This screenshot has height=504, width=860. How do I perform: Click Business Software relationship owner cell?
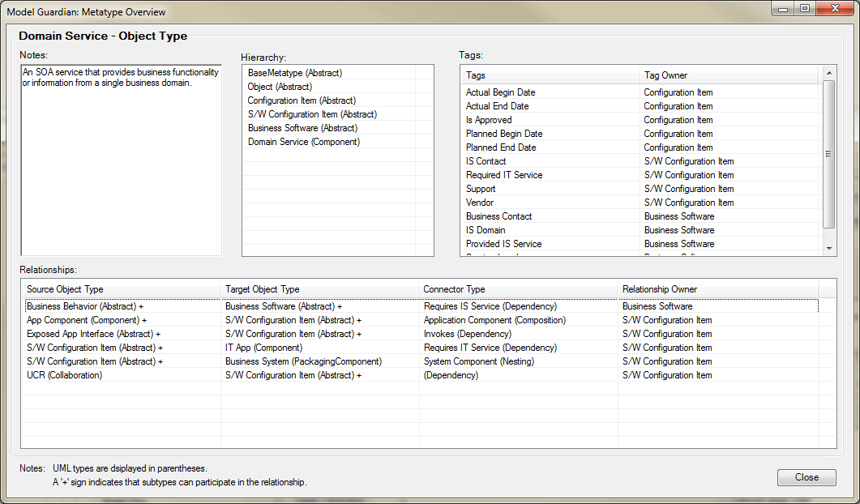pos(657,306)
